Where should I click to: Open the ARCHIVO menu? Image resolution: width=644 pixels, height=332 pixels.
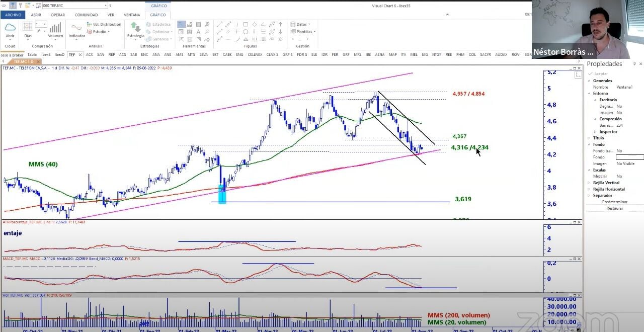pos(13,15)
